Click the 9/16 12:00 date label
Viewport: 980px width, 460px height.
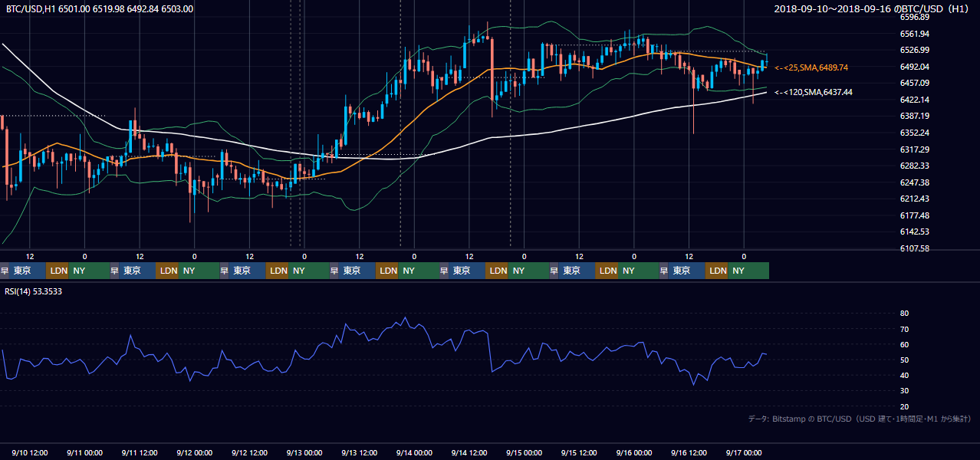pos(689,452)
